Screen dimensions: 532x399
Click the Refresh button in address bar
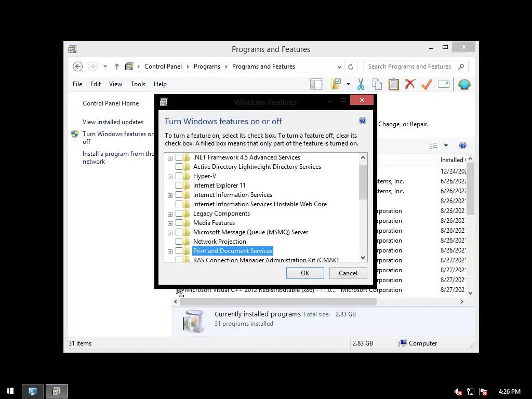click(x=351, y=66)
